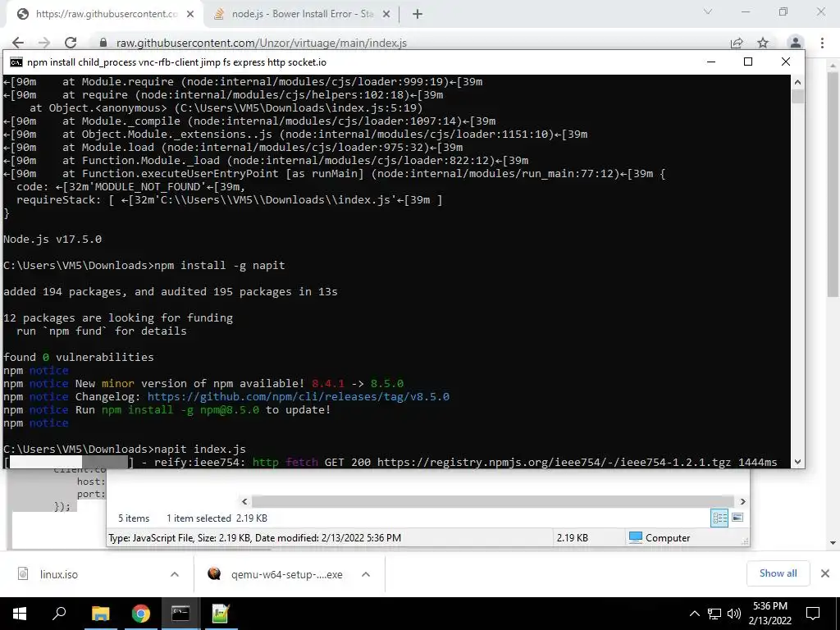Click the Chrome taskbar icon
The width and height of the screenshot is (840, 630).
(140, 614)
